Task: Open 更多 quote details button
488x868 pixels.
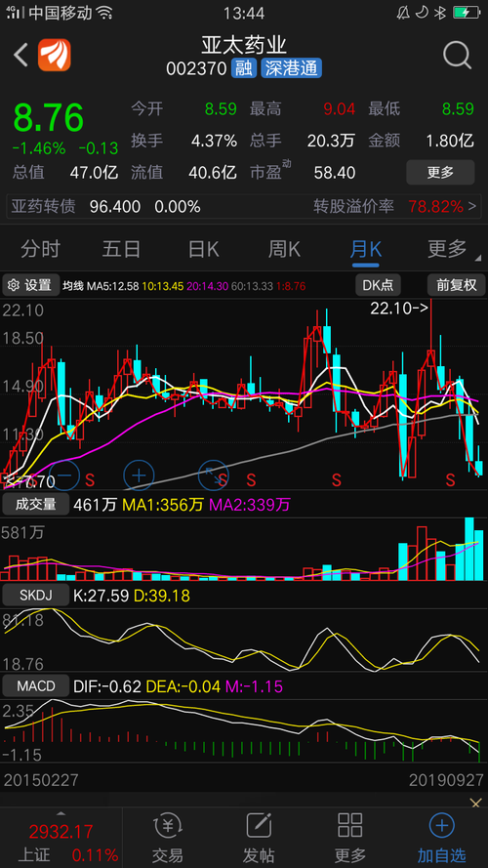Action: pyautogui.click(x=440, y=172)
